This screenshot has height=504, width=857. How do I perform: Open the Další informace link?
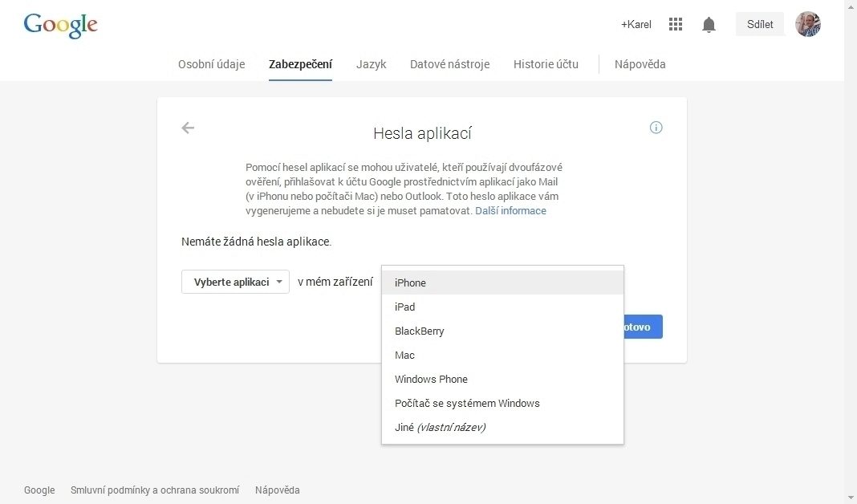click(510, 211)
